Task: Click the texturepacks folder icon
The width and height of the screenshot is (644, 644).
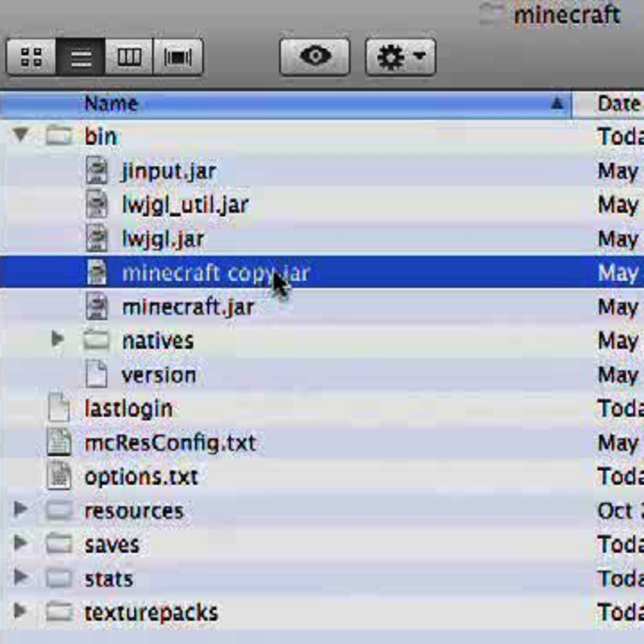Action: [58, 612]
